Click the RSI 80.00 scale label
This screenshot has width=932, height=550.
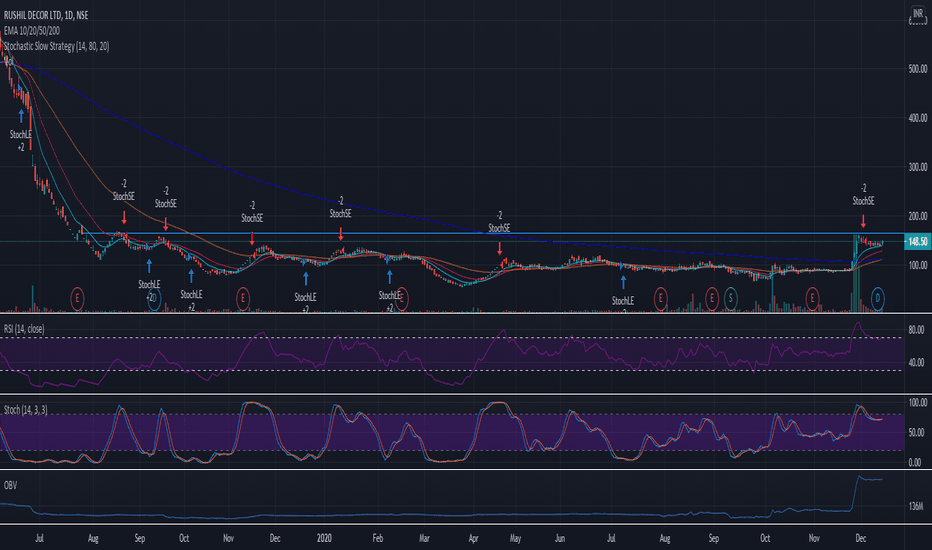(916, 329)
